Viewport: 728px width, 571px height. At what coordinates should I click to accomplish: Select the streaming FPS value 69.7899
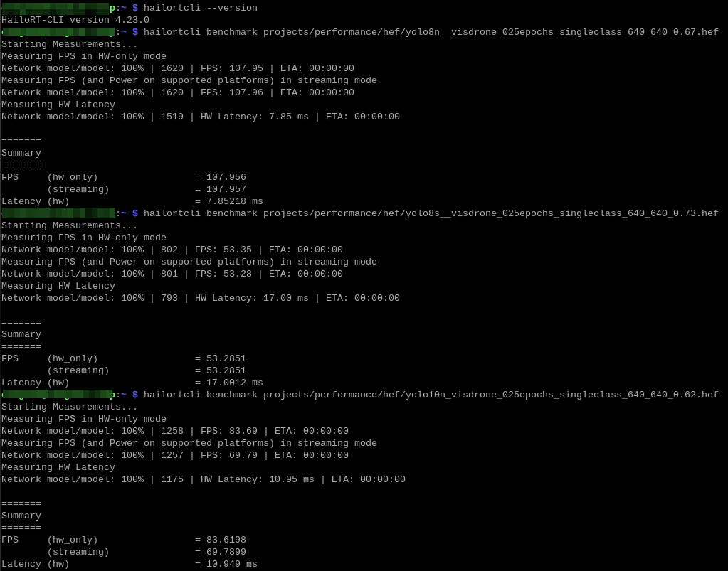(x=226, y=552)
